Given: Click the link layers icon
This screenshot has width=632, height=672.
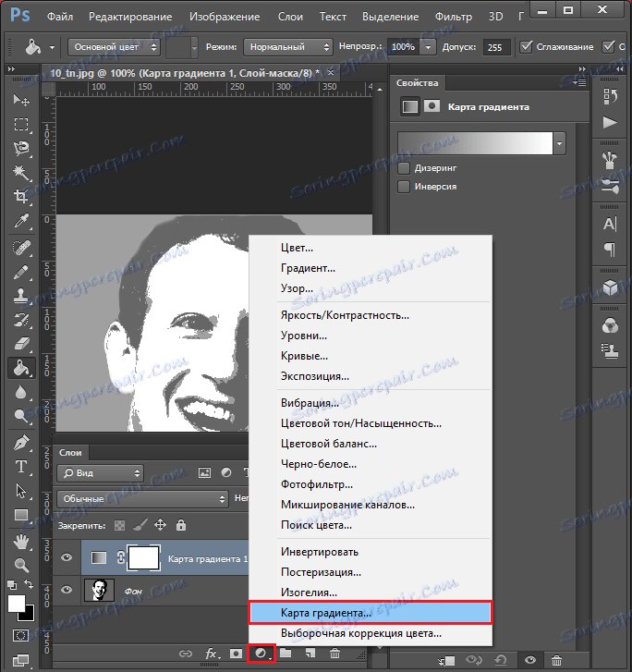Looking at the screenshot, I should click(185, 654).
